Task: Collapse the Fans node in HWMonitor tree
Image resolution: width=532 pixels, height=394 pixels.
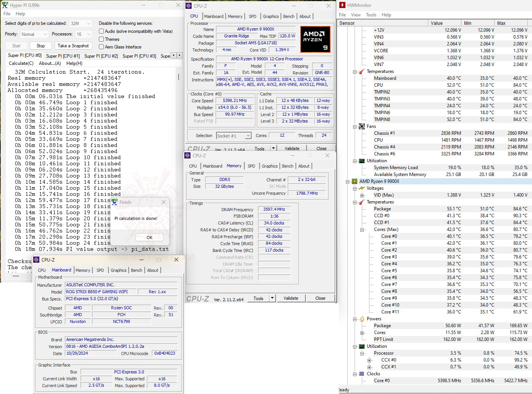Action: click(x=355, y=126)
